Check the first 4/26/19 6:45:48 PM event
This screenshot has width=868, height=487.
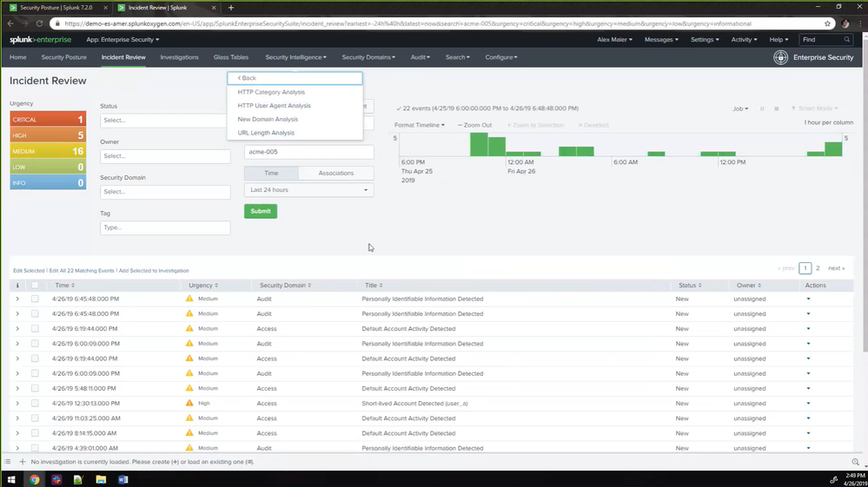(x=35, y=299)
